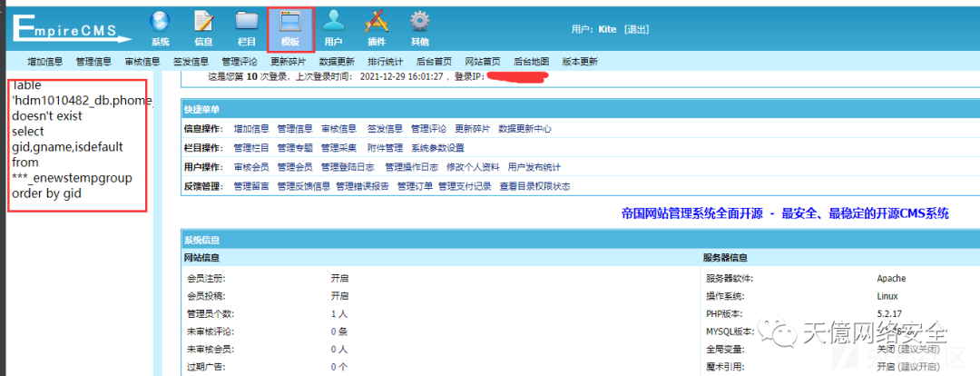Open the 信息 notepad icon

[x=203, y=29]
